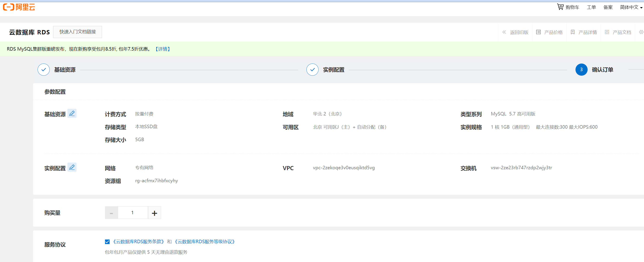Open the 《云数据库RDS服务条款》 link

(138, 241)
